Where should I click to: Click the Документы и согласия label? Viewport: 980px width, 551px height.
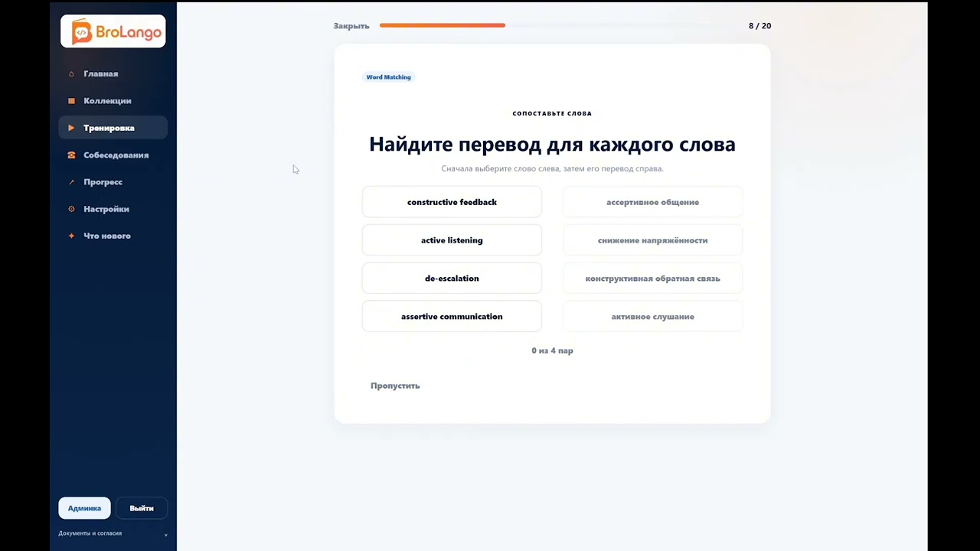[x=90, y=533]
